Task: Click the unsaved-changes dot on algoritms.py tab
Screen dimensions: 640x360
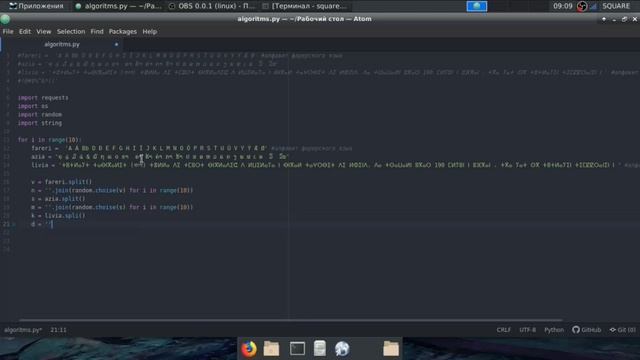Action: tap(116, 44)
